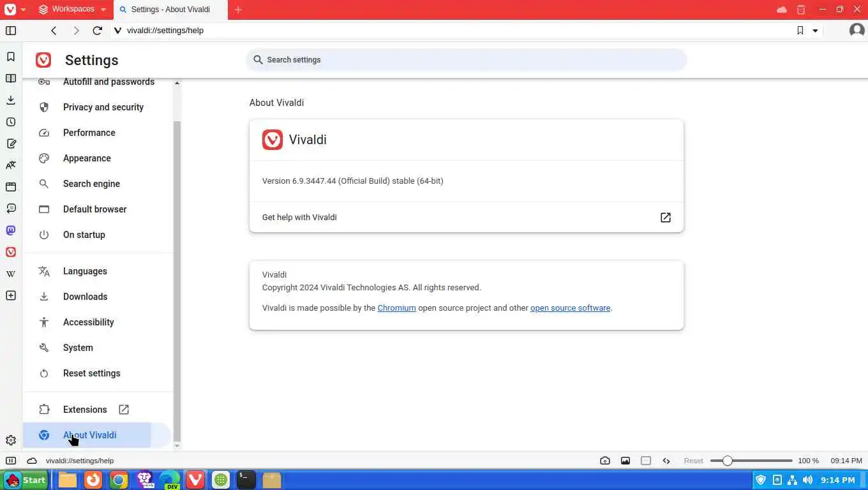Open Window panel in sidebar
868x490 pixels.
[x=11, y=187]
